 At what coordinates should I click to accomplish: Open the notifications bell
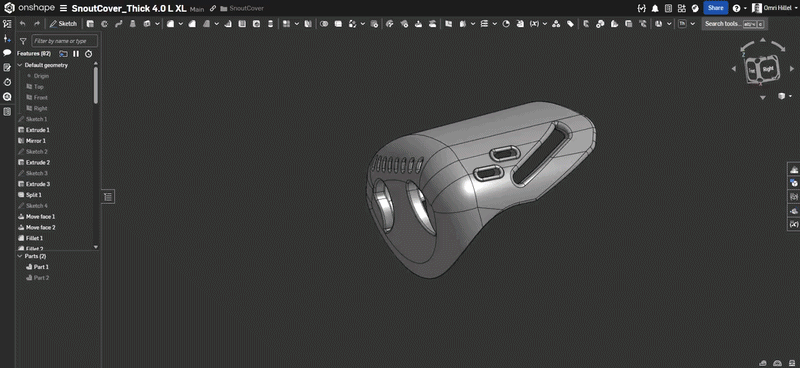[655, 8]
